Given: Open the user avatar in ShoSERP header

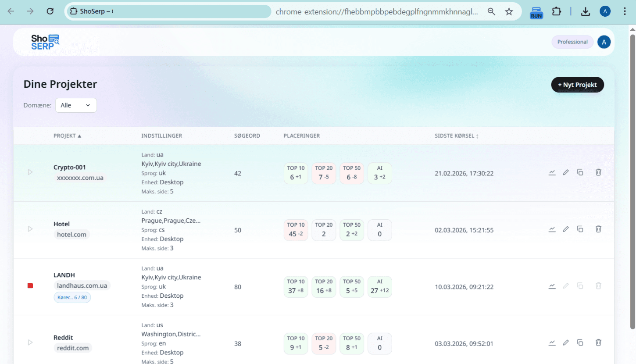Looking at the screenshot, I should [x=604, y=42].
